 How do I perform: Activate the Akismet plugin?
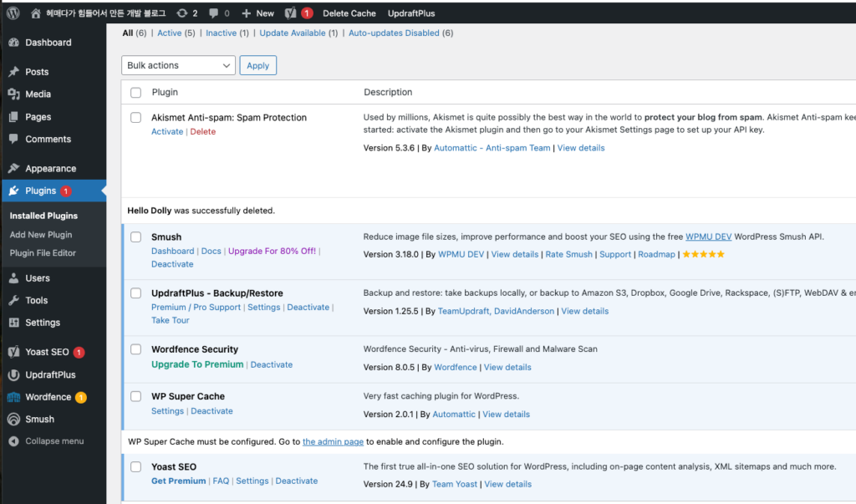(x=167, y=131)
